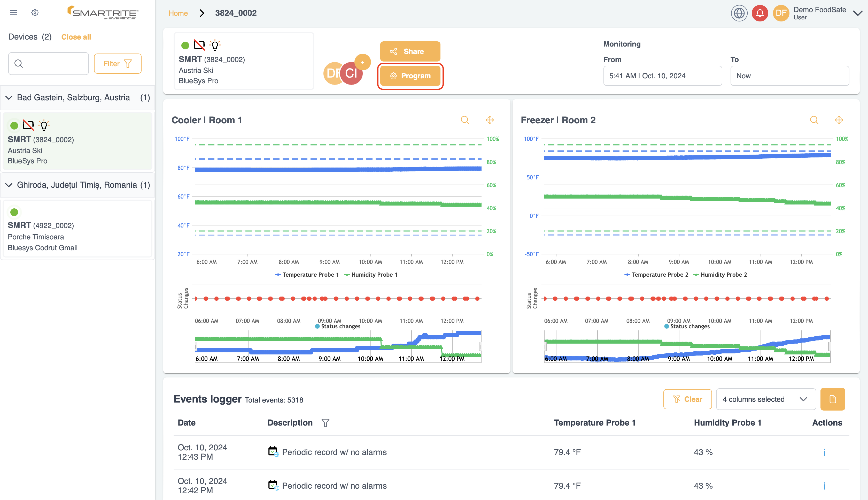
Task: Click the left range handle of Cooler timeline navigator
Action: tap(196, 347)
